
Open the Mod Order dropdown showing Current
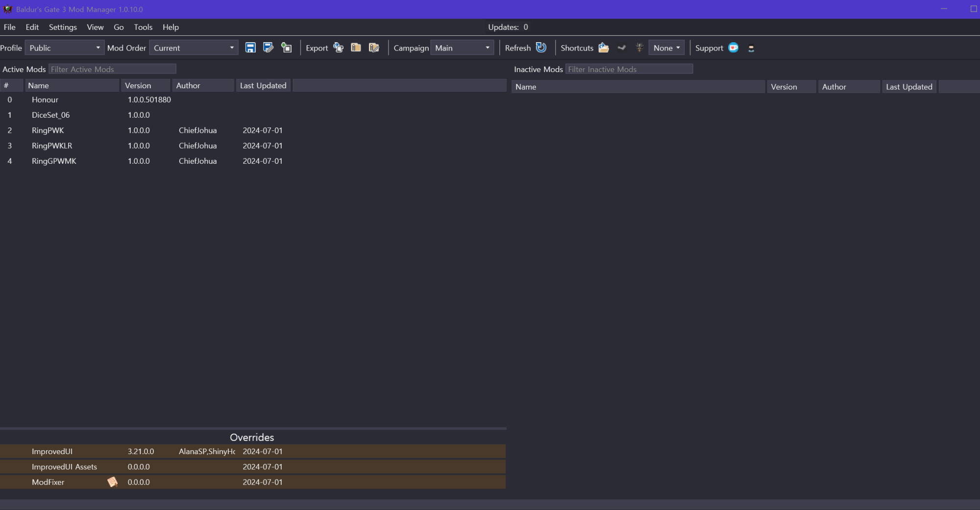click(194, 48)
